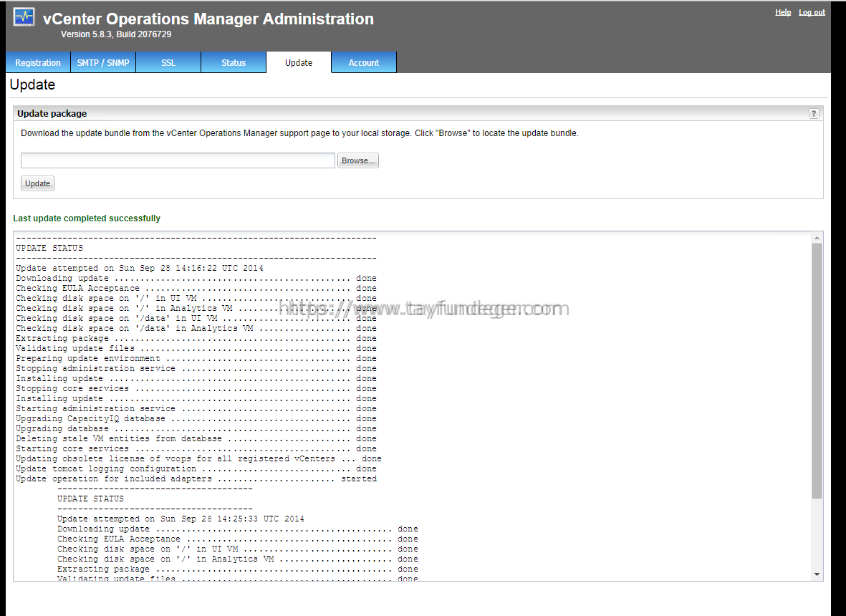This screenshot has width=846, height=616.
Task: Click the Browse... button
Action: (x=357, y=160)
